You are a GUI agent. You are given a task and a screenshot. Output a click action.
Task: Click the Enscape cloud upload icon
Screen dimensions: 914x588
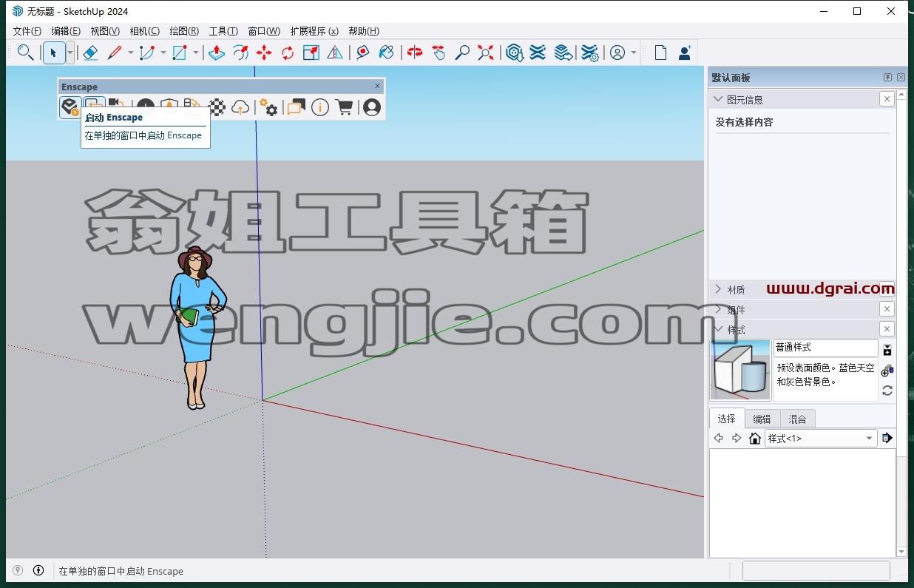[240, 107]
